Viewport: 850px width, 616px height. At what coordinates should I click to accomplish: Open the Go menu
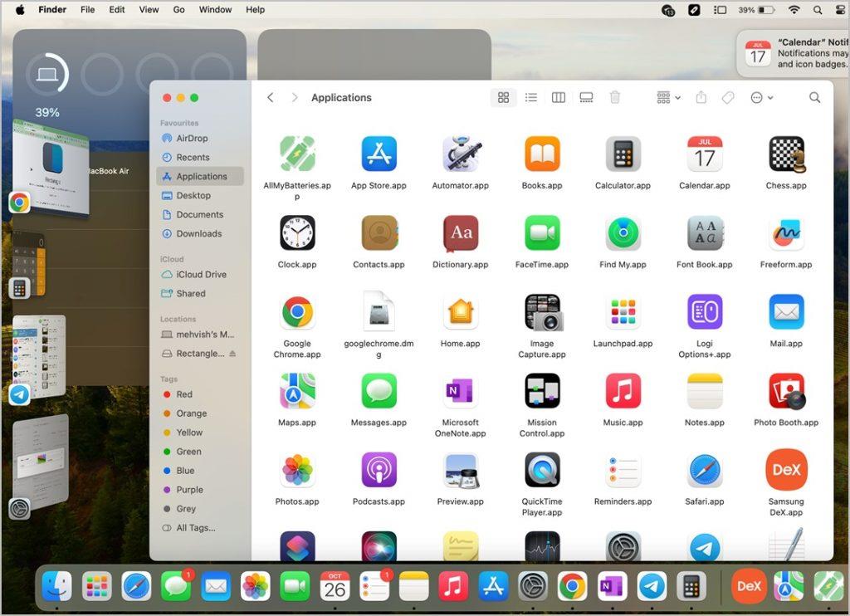coord(179,10)
